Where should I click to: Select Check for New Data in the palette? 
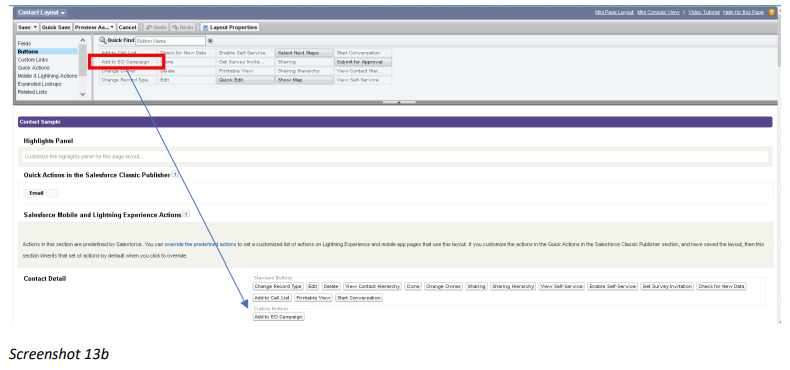(x=186, y=53)
